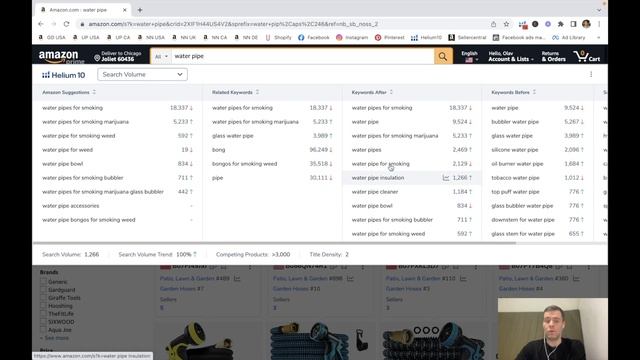
Task: Click Deliver to Chicago Joliet 60436
Action: click(x=118, y=56)
